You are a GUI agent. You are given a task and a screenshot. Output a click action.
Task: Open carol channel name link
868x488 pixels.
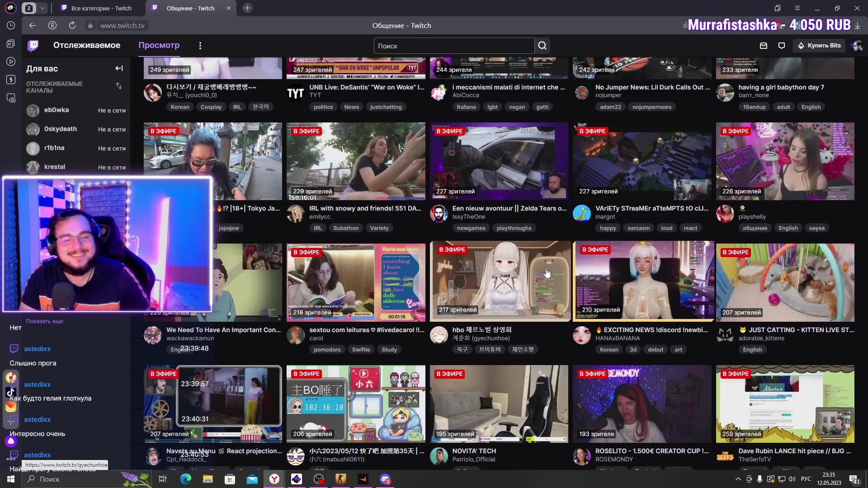(x=316, y=338)
